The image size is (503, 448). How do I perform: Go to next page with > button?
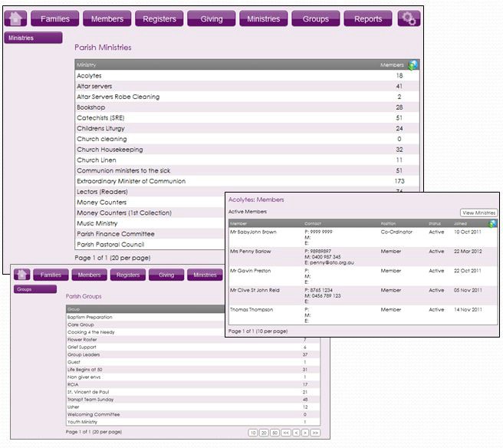click(305, 433)
